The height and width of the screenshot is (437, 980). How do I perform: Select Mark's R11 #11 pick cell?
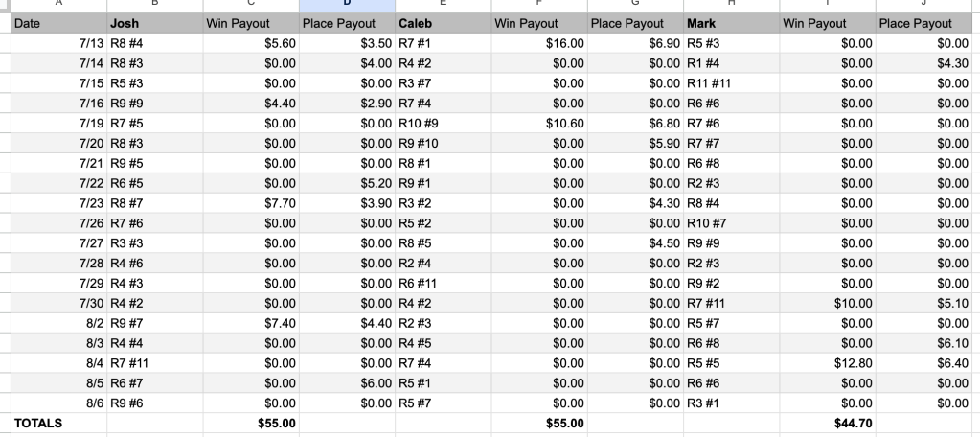pos(731,83)
